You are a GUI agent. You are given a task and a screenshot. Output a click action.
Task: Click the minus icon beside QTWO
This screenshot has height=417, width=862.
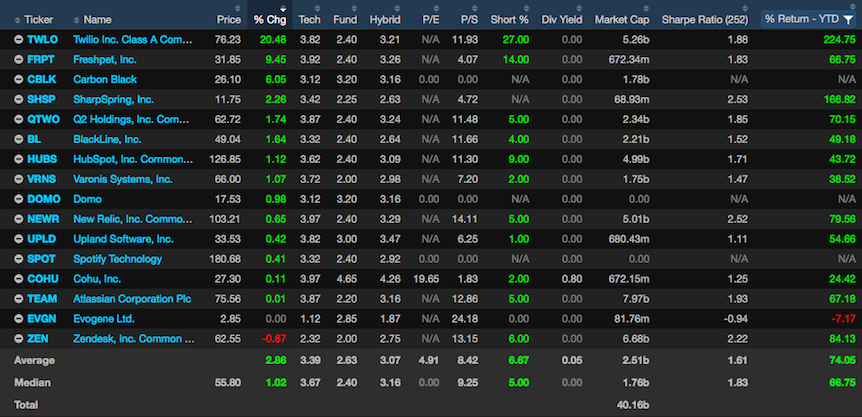tap(19, 119)
